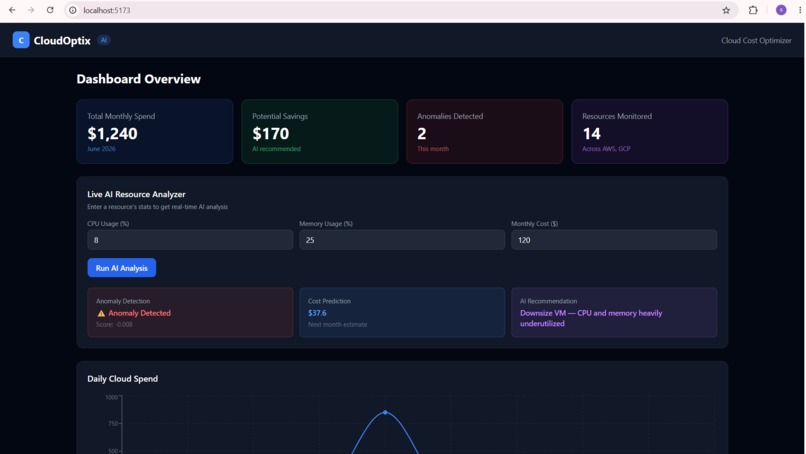Select the Monthly Cost input field
806x454 pixels.
click(x=614, y=240)
